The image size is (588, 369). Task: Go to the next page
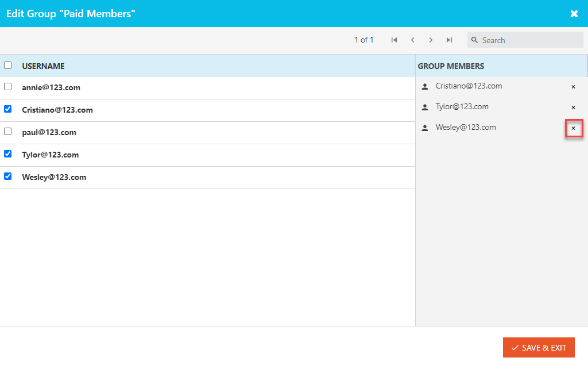pyautogui.click(x=431, y=40)
